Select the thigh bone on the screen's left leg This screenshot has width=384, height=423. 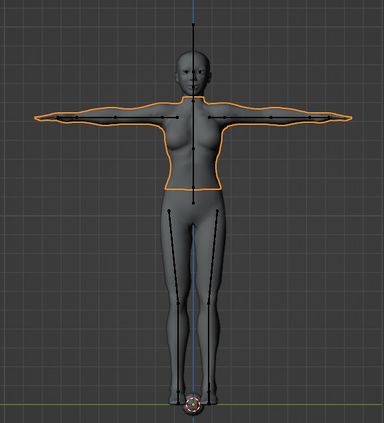point(173,257)
